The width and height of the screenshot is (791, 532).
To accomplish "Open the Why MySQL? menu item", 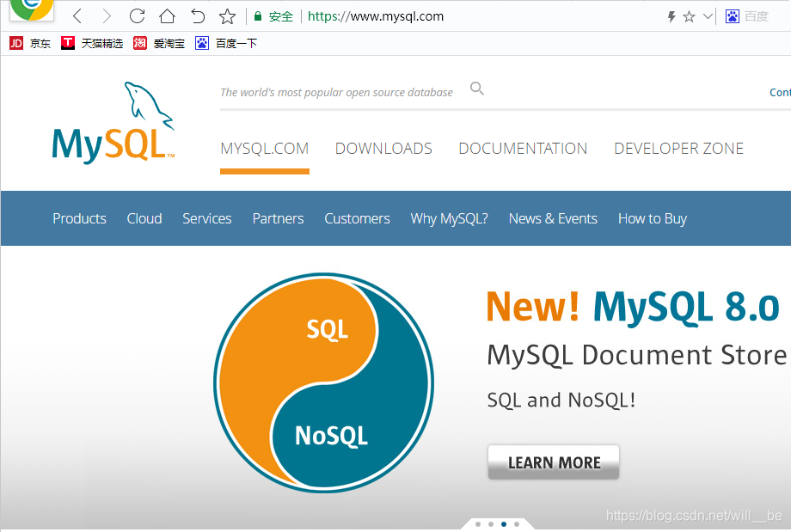I will click(449, 218).
